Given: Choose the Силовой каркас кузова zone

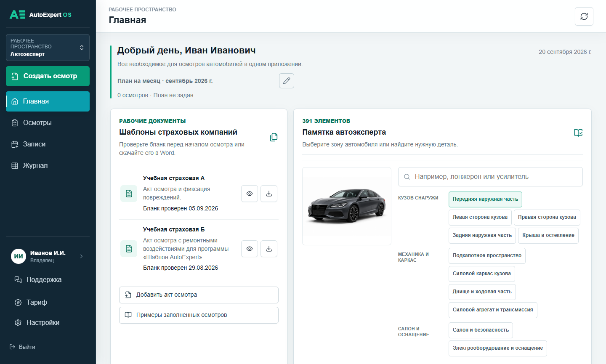Looking at the screenshot, I should pos(482,274).
